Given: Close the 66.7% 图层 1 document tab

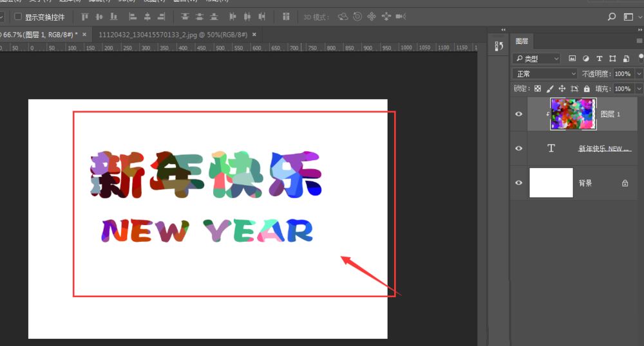Looking at the screenshot, I should coord(84,35).
